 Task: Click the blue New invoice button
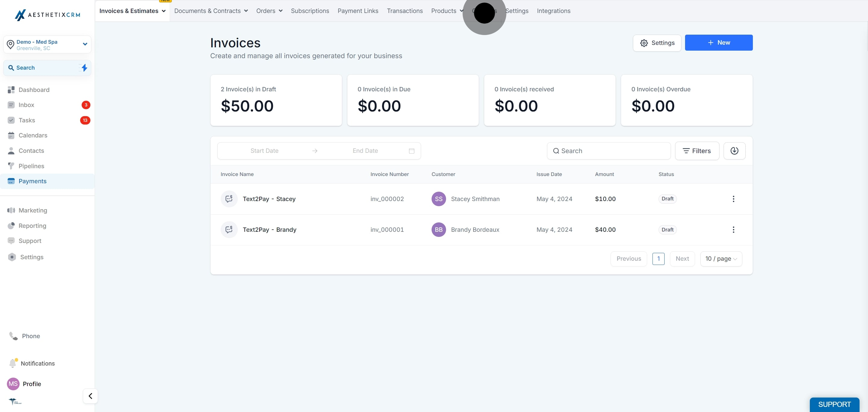pyautogui.click(x=719, y=42)
